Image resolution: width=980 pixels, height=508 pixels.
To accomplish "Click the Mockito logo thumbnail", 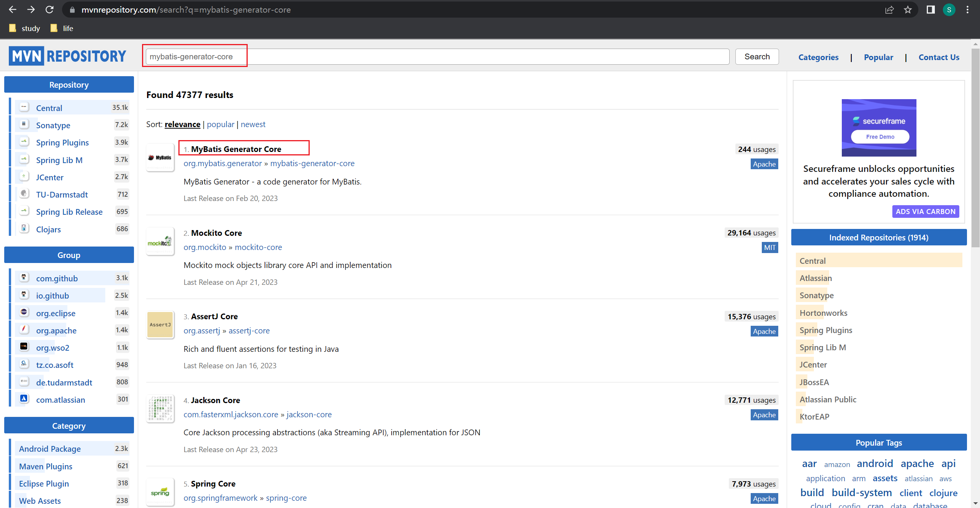I will [160, 241].
